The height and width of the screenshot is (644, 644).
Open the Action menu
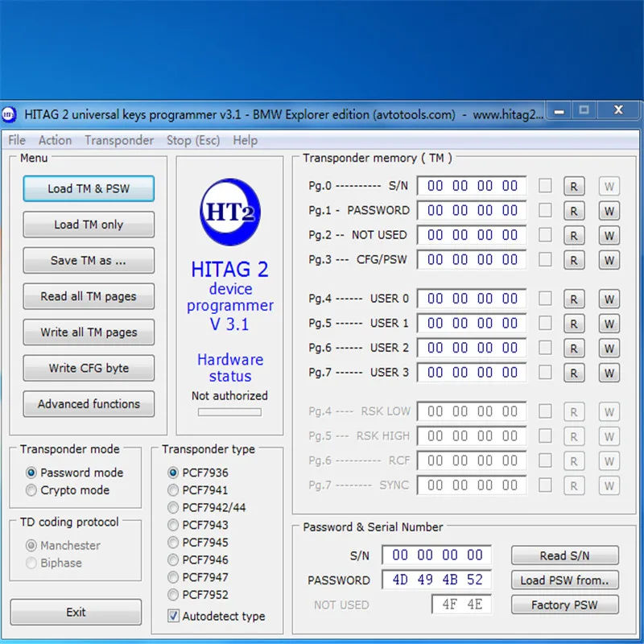(x=55, y=140)
